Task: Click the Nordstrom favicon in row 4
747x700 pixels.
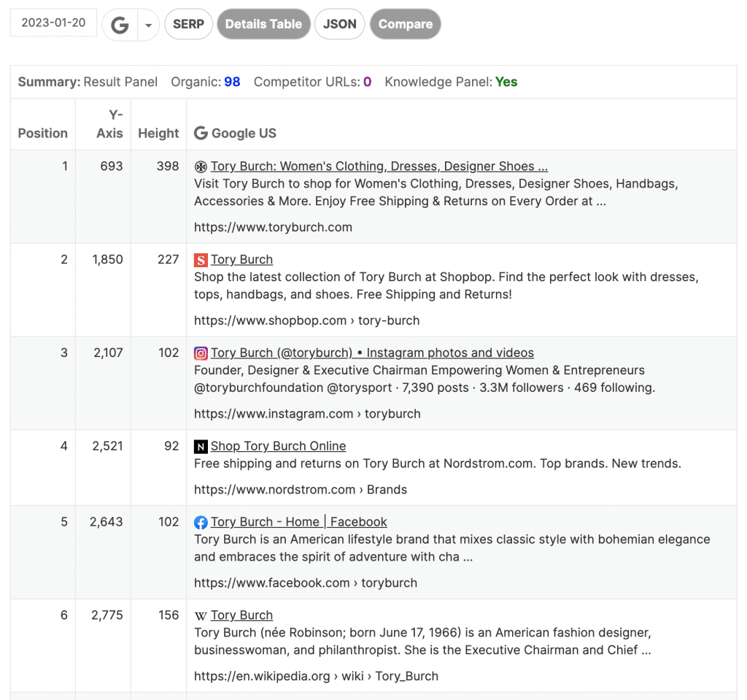Action: point(201,446)
